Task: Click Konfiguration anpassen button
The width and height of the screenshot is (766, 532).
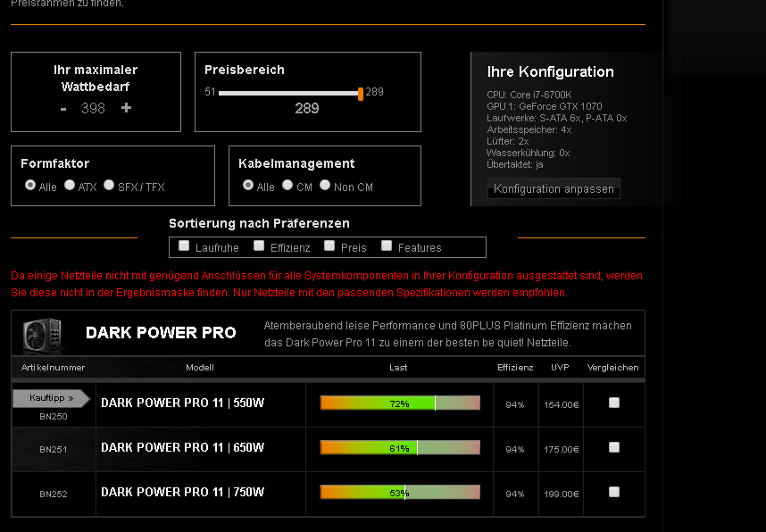Action: pos(554,188)
